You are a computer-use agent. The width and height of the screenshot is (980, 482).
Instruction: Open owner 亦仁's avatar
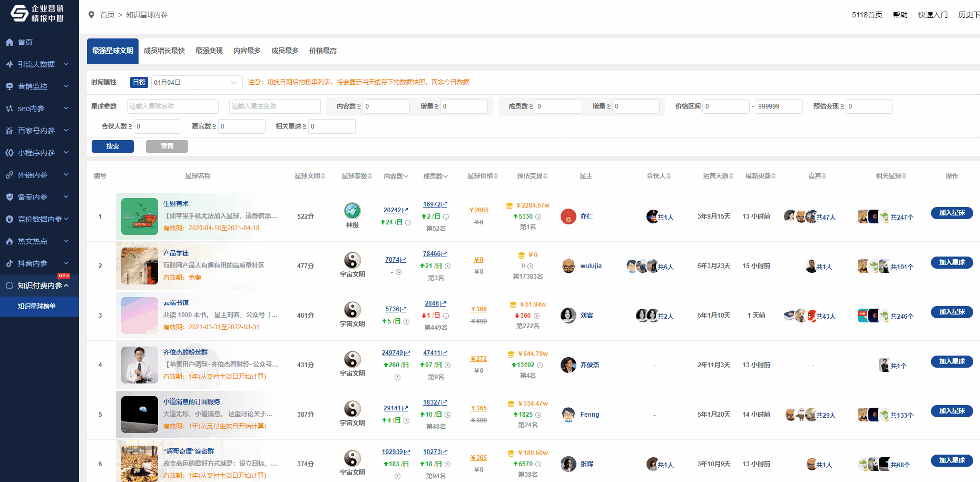pos(569,217)
